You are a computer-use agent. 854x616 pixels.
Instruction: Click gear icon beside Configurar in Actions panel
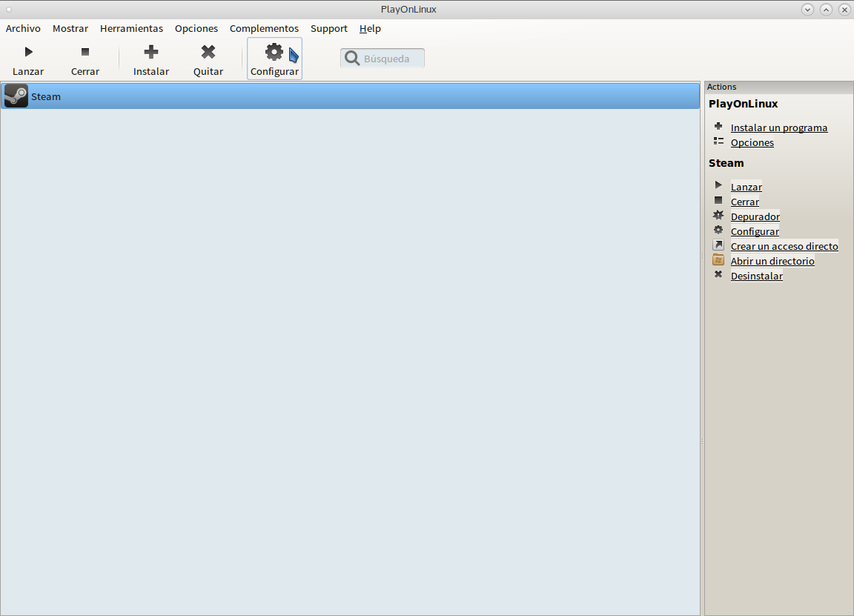[718, 230]
